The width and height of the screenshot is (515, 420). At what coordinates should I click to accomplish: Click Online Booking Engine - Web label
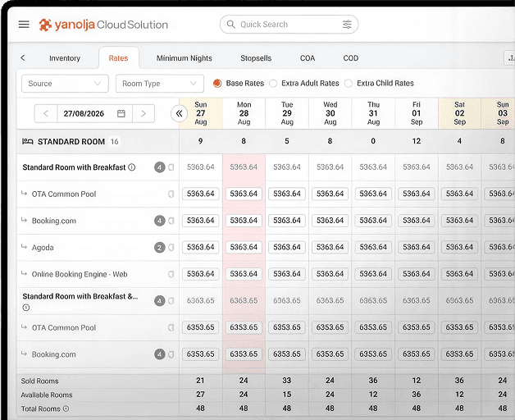[x=80, y=274]
